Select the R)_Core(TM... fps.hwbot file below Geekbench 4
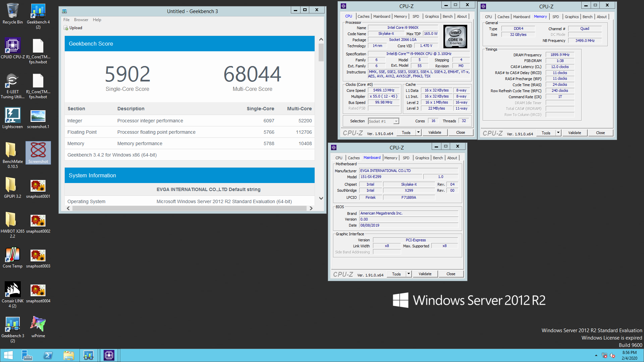644x362 pixels. (x=38, y=51)
